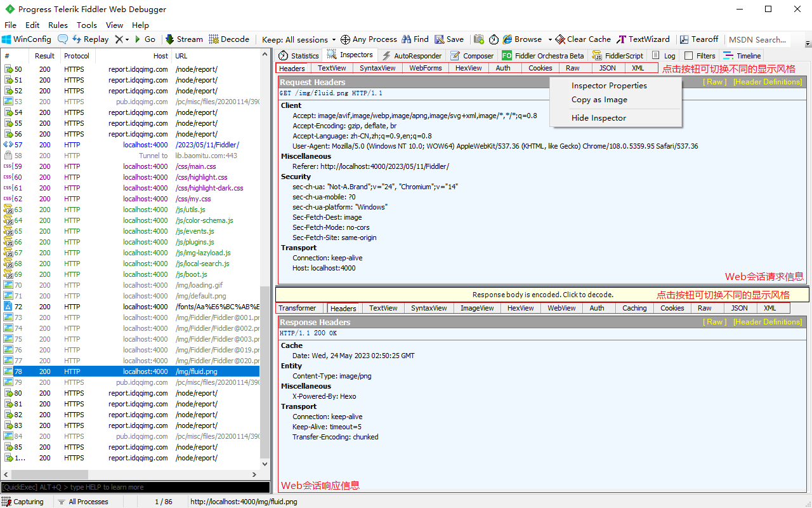Select session /js/utils.js row
The image size is (812, 508).
pos(130,210)
